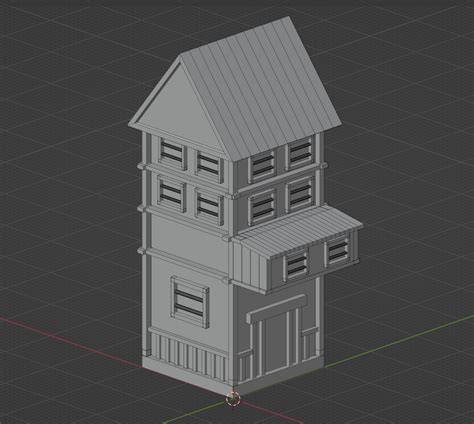Click the 3D cursor at the origin
474x424 pixels.
[x=233, y=398]
